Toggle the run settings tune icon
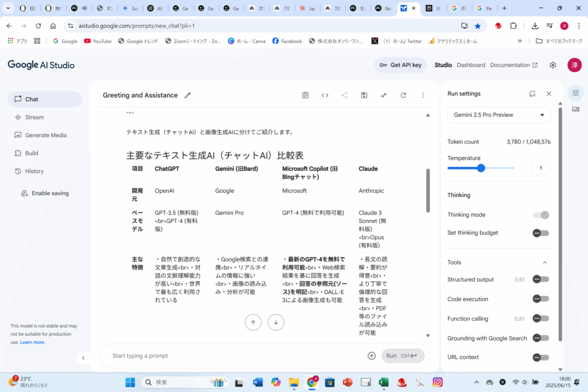 point(575,93)
